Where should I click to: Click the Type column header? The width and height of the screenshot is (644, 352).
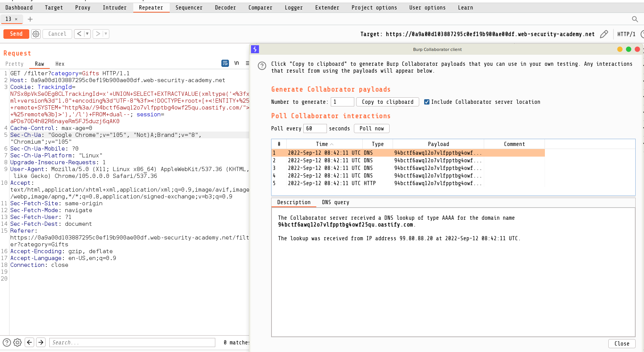(377, 144)
